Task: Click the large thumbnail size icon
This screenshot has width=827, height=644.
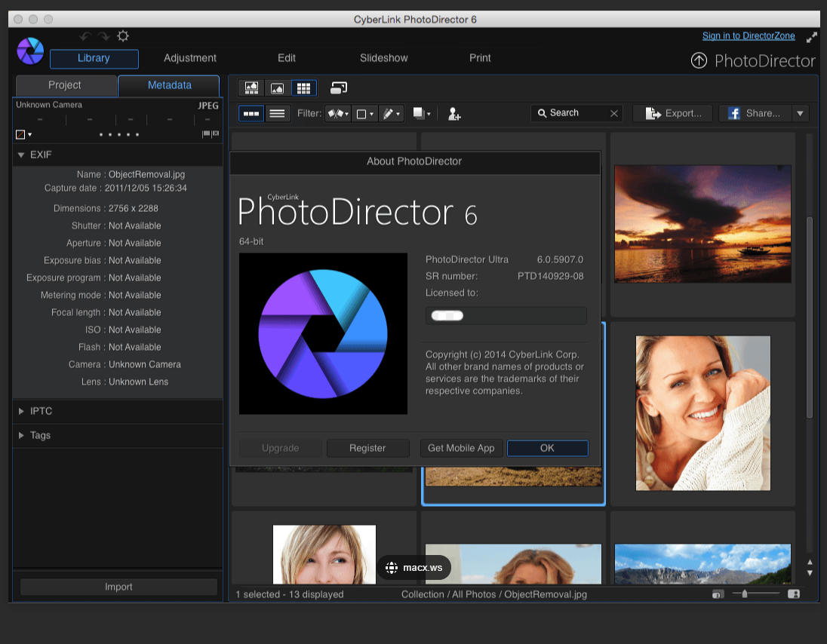Action: pos(793,594)
